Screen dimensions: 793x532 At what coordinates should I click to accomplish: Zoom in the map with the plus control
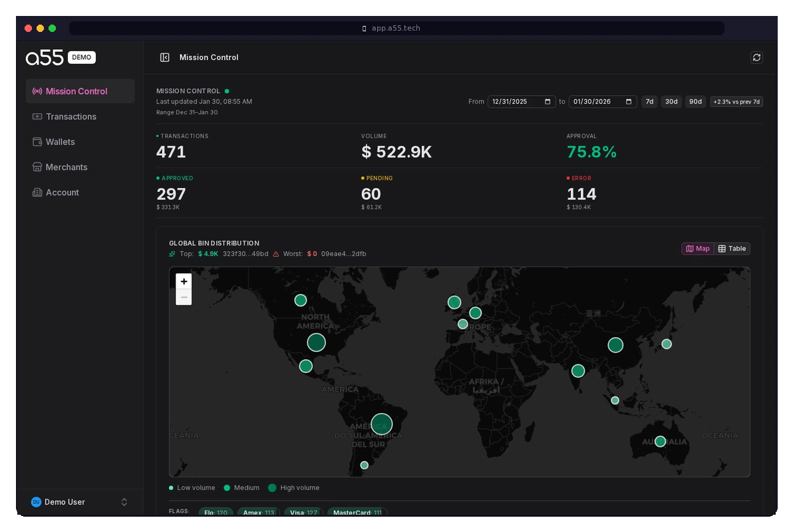coord(184,281)
